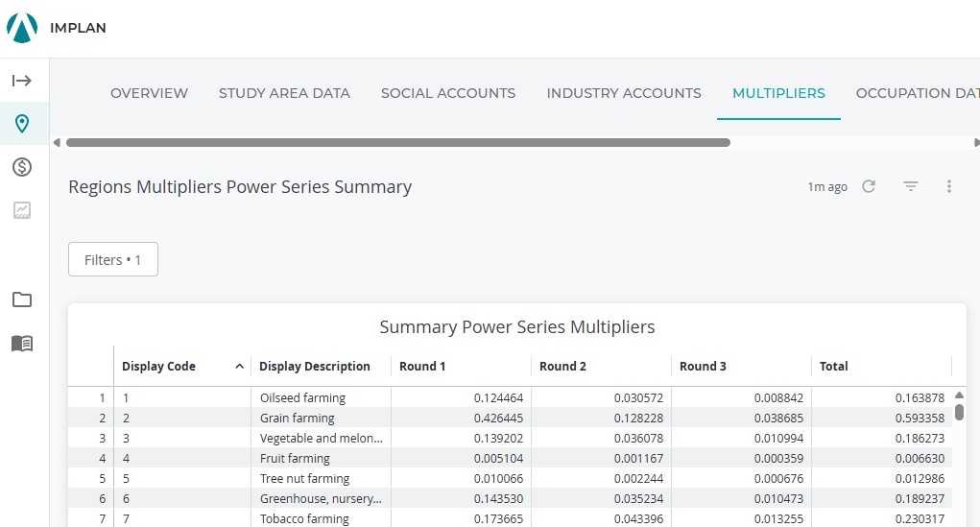Open the Regions location pin icon

22,124
